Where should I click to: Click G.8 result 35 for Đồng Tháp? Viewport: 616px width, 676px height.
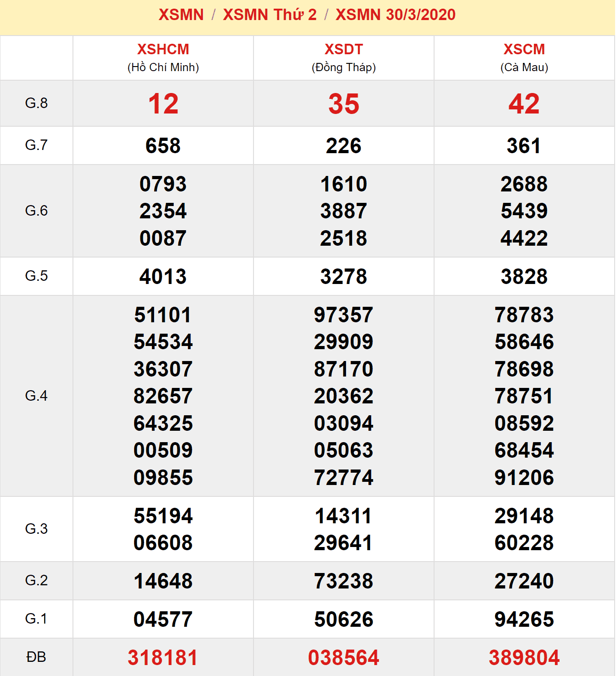[344, 104]
